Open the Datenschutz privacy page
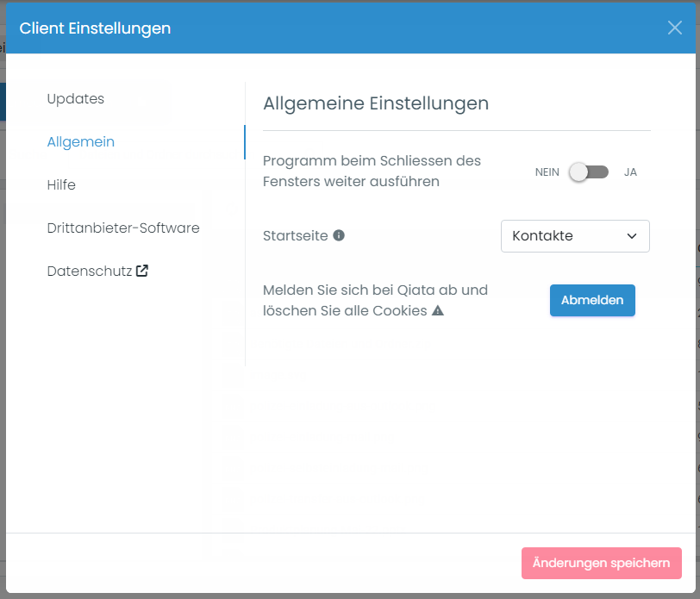The image size is (700, 599). [x=91, y=270]
